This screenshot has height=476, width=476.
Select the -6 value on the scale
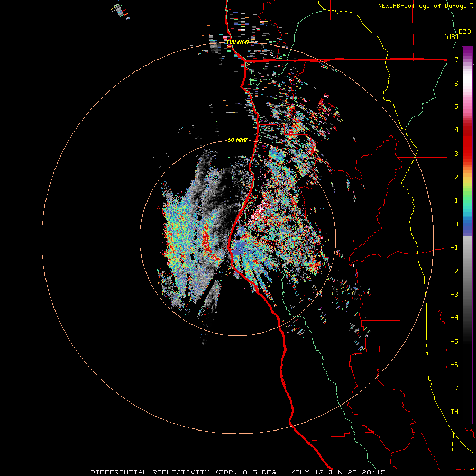click(454, 365)
